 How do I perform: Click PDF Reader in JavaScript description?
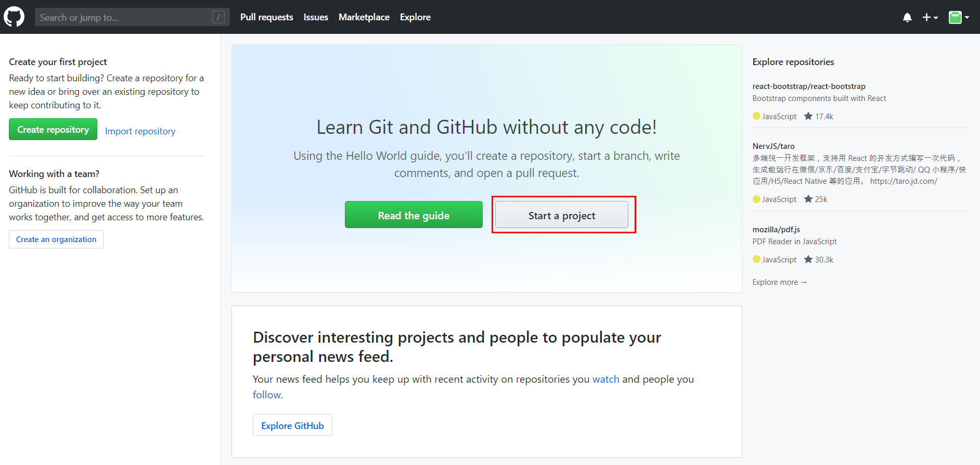[794, 242]
